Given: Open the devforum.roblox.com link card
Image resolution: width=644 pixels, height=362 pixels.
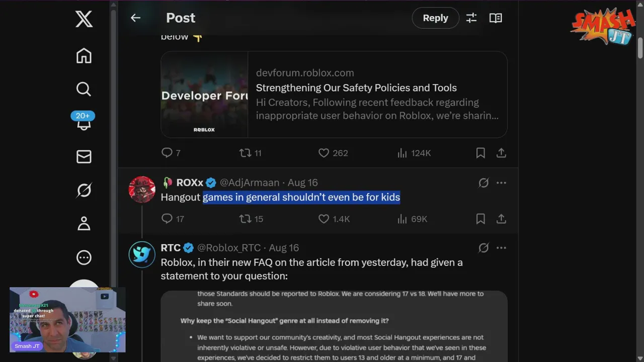Looking at the screenshot, I should (x=334, y=95).
